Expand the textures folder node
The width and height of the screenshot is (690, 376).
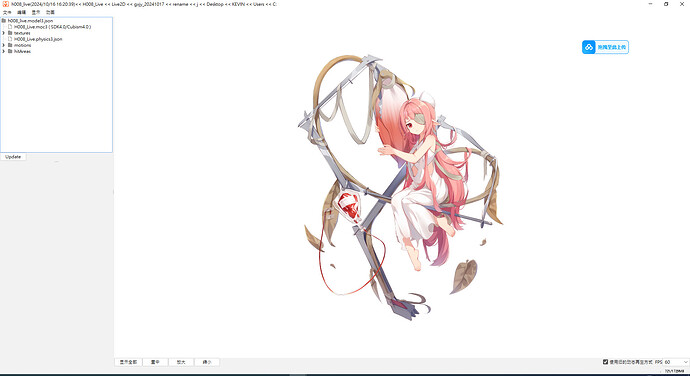coord(4,33)
